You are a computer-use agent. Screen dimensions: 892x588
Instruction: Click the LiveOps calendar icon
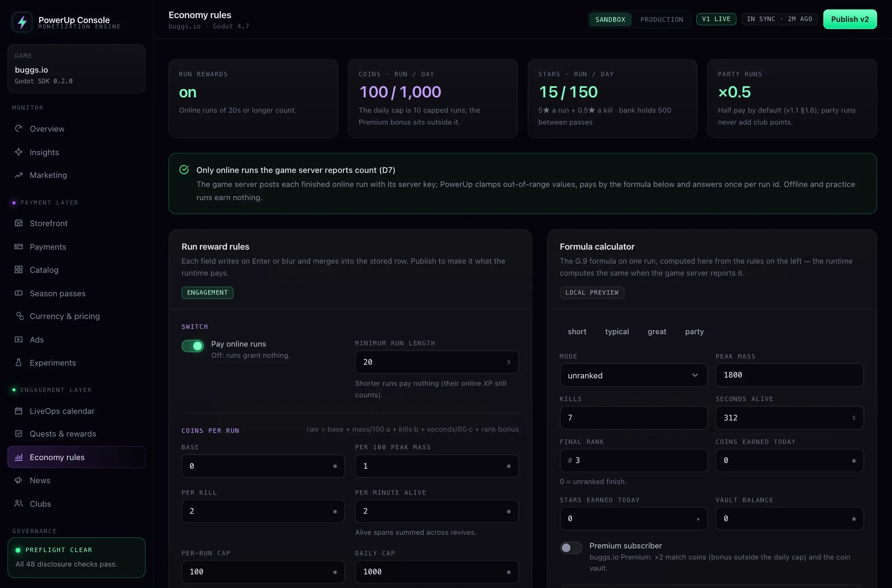(19, 411)
